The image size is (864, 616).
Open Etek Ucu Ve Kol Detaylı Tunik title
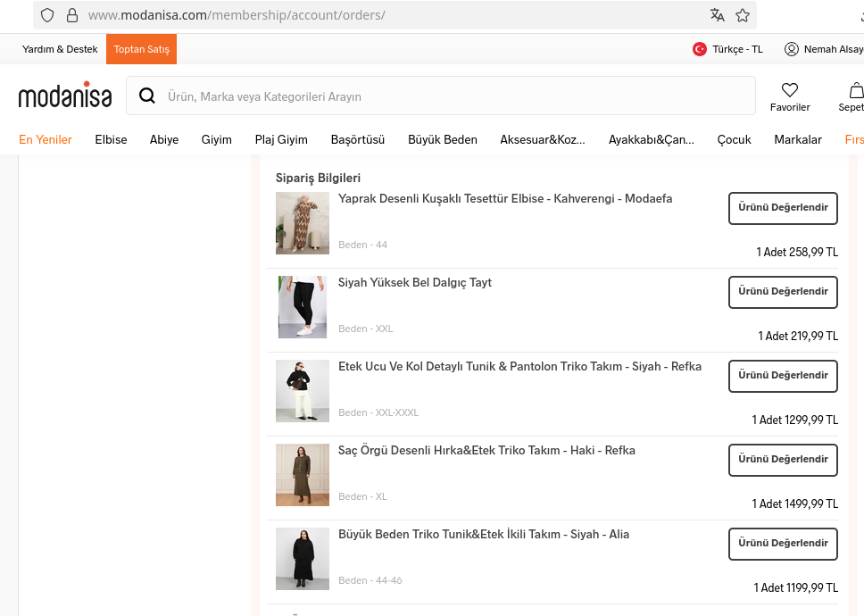[x=519, y=366]
